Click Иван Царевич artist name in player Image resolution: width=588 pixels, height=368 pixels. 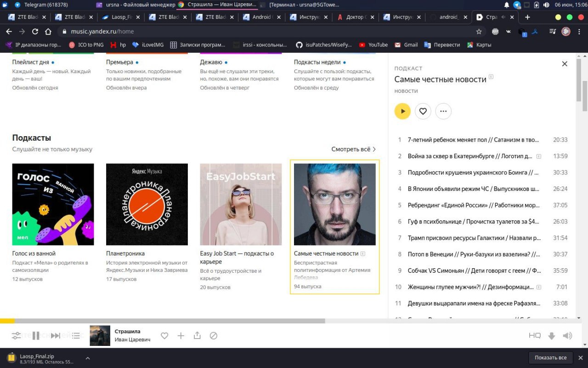[x=132, y=339]
